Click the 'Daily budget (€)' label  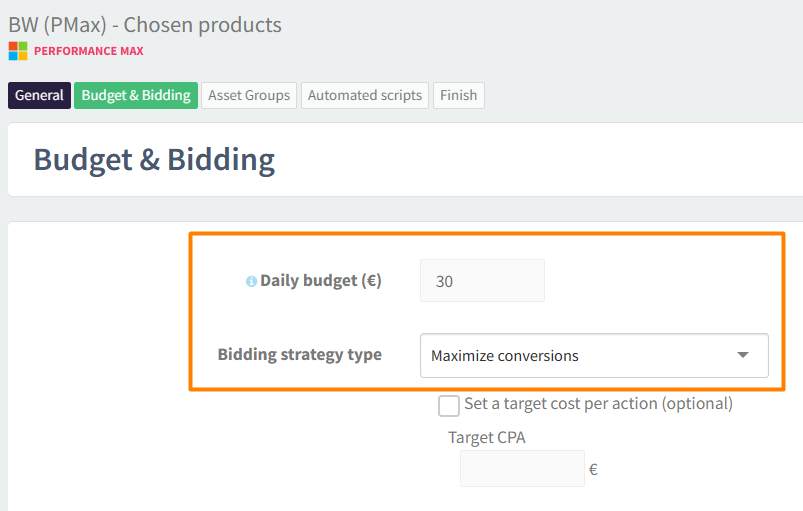coord(320,281)
